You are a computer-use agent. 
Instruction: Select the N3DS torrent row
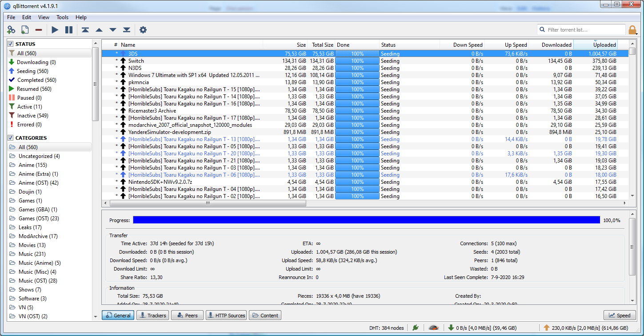pos(365,68)
